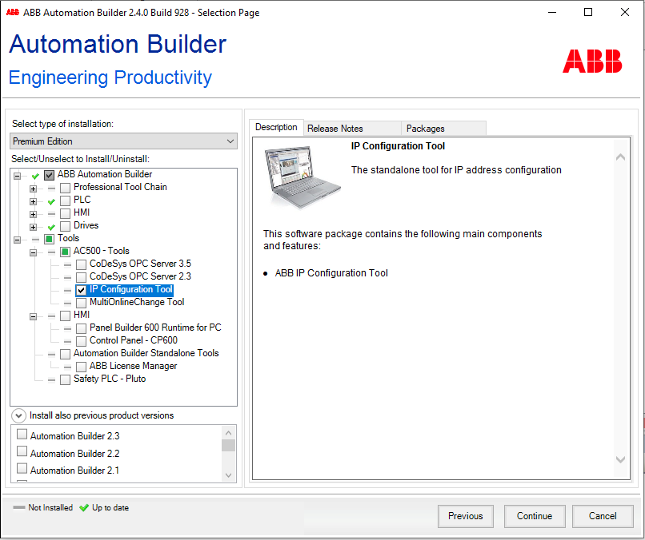Collapse the AC500 - Tools tree node
645x540 pixels.
(x=34, y=251)
